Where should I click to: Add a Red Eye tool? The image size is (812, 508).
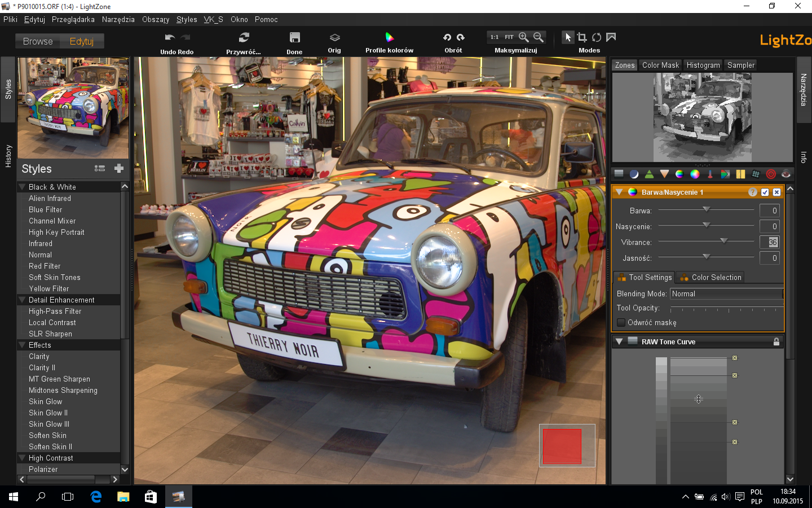click(x=785, y=174)
